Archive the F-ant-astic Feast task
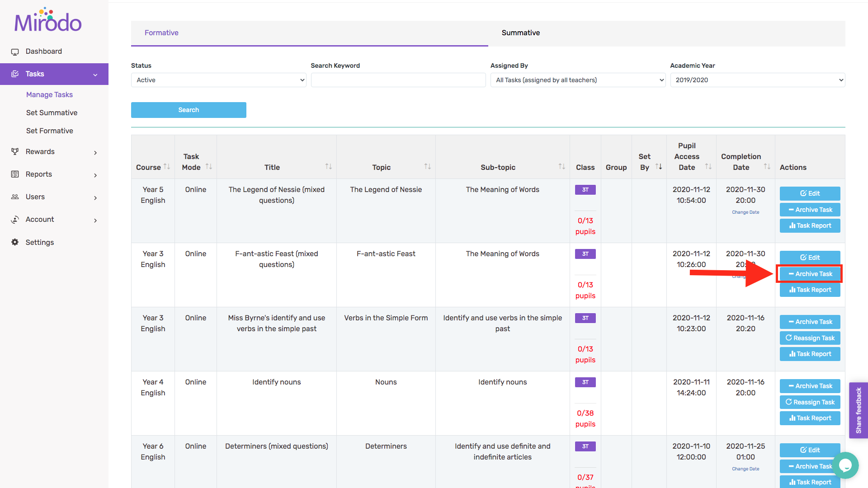The width and height of the screenshot is (868, 488). pos(810,274)
